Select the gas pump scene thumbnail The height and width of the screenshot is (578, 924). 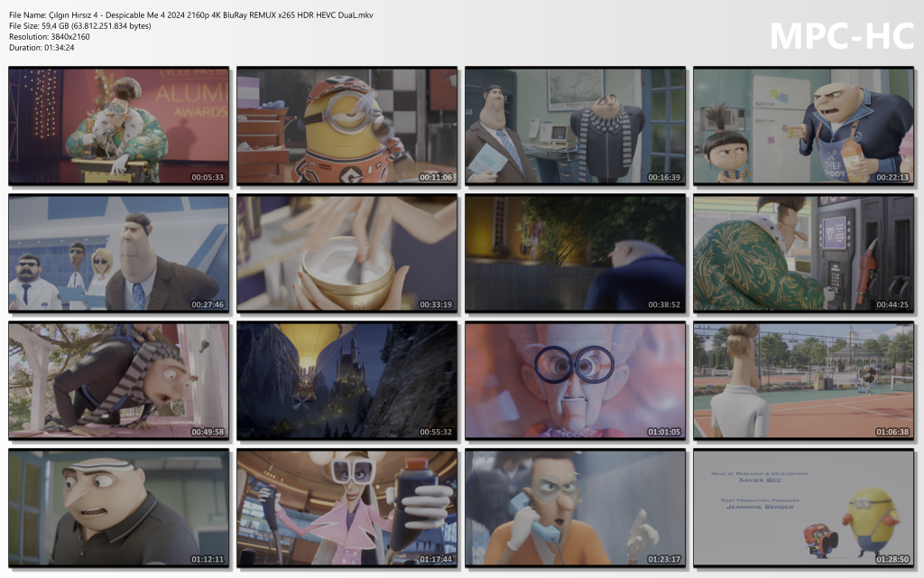[803, 253]
